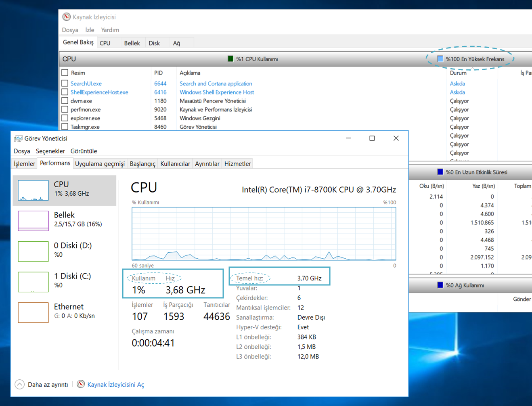Click blue square by %0 En Uzun Etkinlik Süresi
Screen dimensions: 532x406
[x=440, y=172]
